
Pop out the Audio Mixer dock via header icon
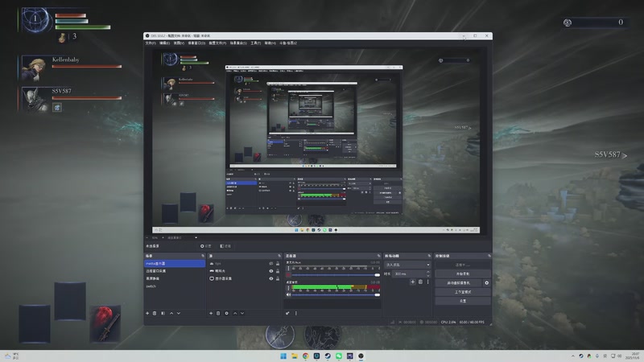point(378,256)
